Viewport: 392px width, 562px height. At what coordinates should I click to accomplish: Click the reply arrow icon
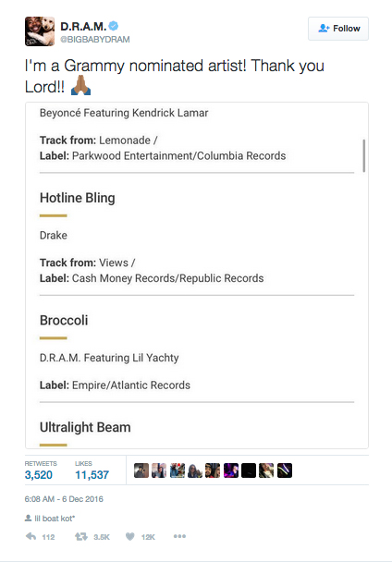pyautogui.click(x=31, y=536)
